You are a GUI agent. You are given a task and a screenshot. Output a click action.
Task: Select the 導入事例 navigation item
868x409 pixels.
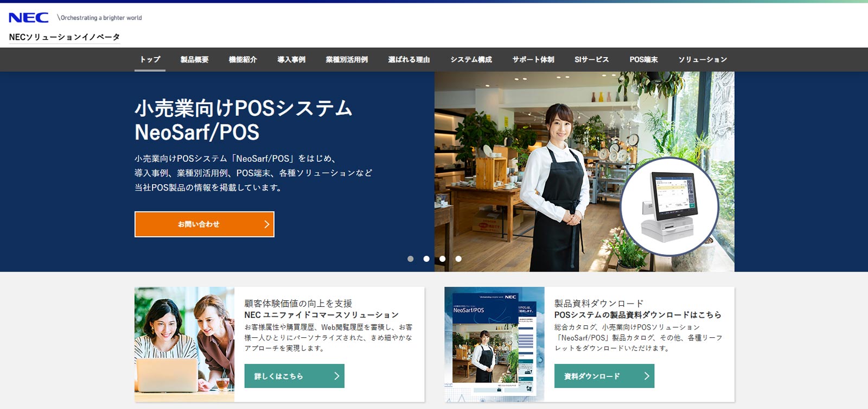coord(291,59)
